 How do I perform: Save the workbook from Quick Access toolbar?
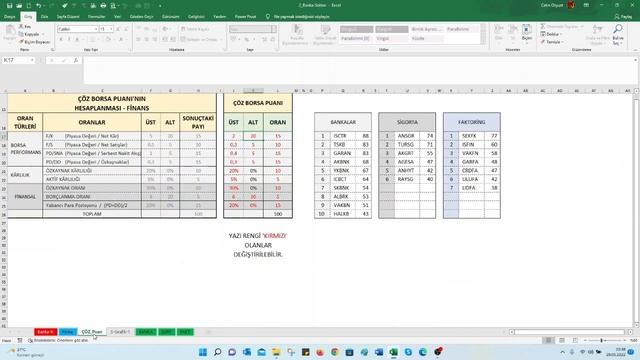click(9, 5)
